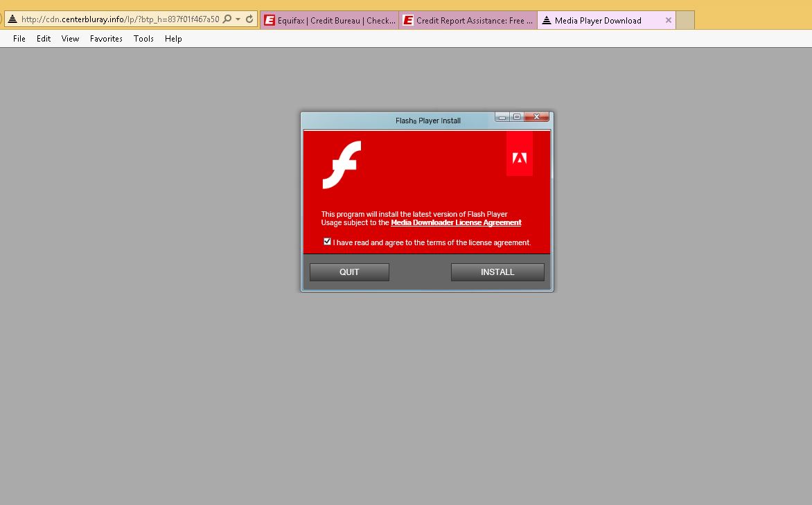Image resolution: width=812 pixels, height=505 pixels.
Task: Click the Credit Report Assistance tab favicon
Action: tap(408, 20)
